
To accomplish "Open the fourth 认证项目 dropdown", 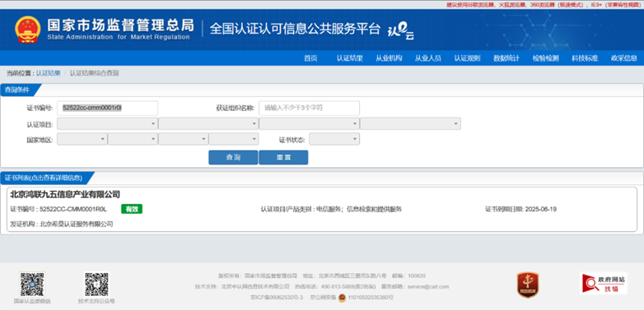I will click(410, 123).
